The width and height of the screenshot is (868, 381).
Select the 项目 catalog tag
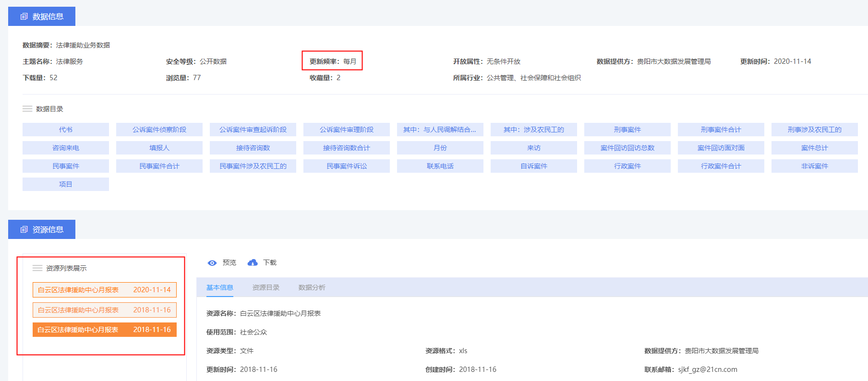[66, 184]
